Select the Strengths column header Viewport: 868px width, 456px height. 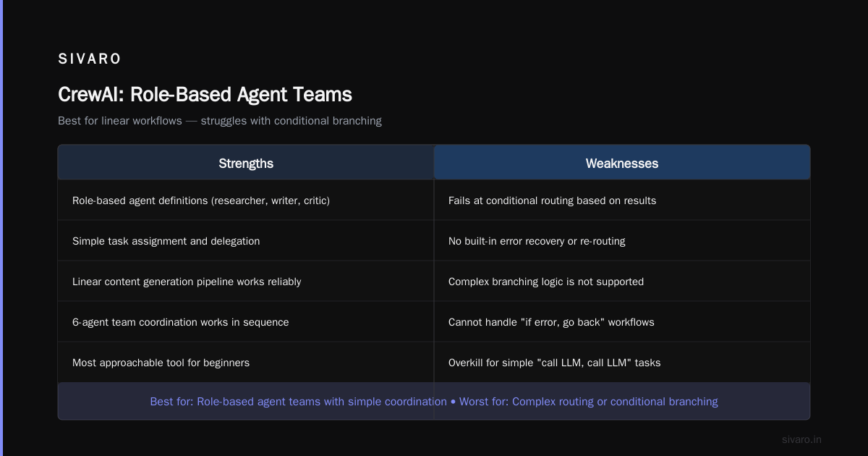[x=246, y=163]
